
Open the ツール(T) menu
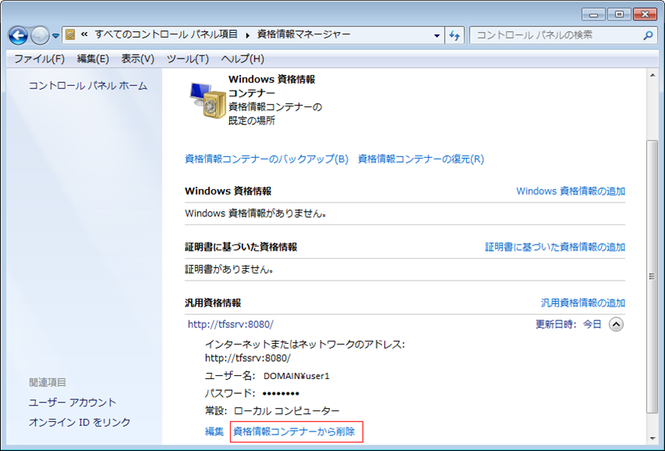(x=187, y=59)
